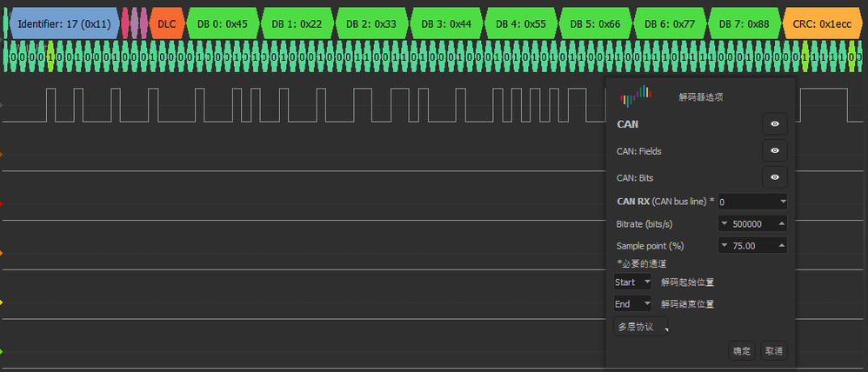Click the Bitrate value 500000 field

click(x=752, y=224)
